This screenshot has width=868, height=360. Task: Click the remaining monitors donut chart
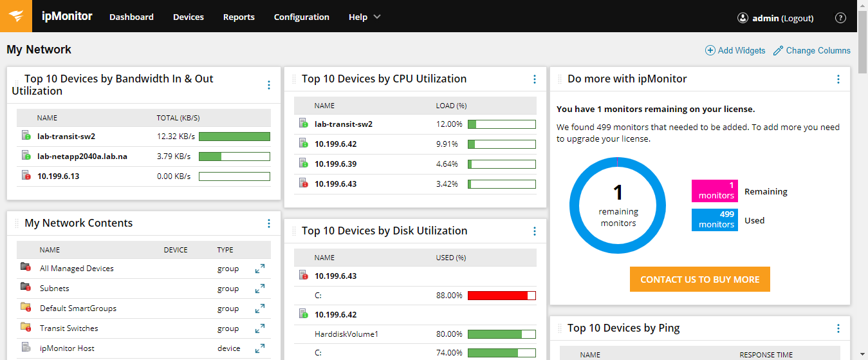(x=618, y=205)
